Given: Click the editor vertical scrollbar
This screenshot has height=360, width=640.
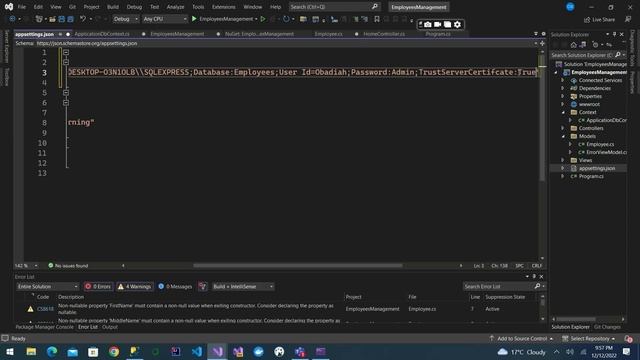Looking at the screenshot, I should (x=542, y=155).
